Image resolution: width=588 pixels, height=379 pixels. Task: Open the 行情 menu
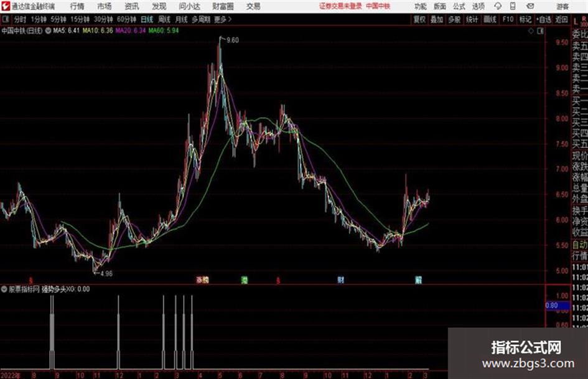coord(77,6)
